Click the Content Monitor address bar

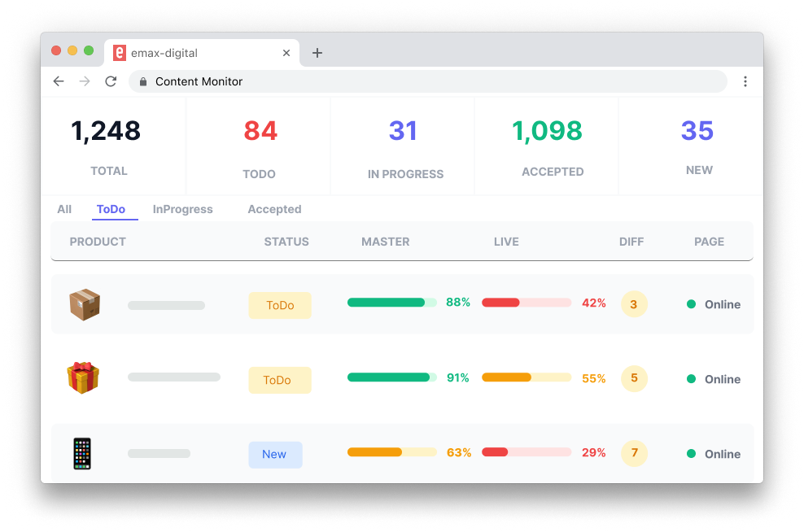pos(427,81)
